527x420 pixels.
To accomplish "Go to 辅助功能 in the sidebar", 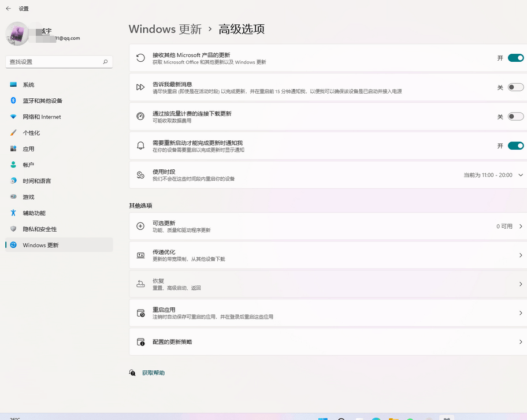I will click(x=59, y=213).
